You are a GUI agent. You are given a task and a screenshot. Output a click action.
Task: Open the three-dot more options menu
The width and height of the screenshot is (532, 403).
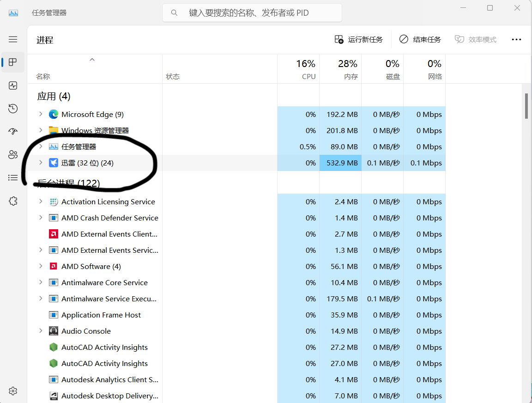point(516,40)
